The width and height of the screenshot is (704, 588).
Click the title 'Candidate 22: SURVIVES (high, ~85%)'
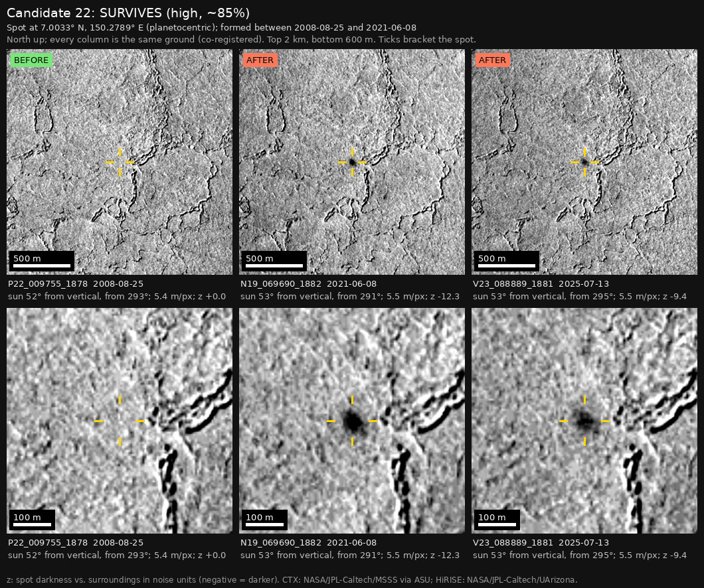(128, 13)
